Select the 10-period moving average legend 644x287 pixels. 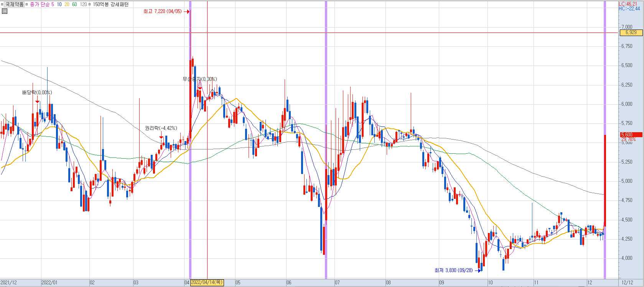[59, 4]
